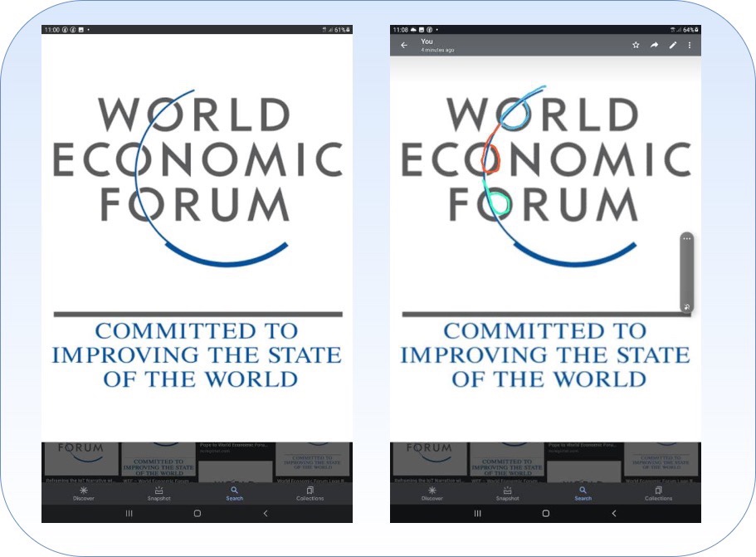Tap the back arrow in right screen header
This screenshot has height=557, width=756.
tap(404, 46)
